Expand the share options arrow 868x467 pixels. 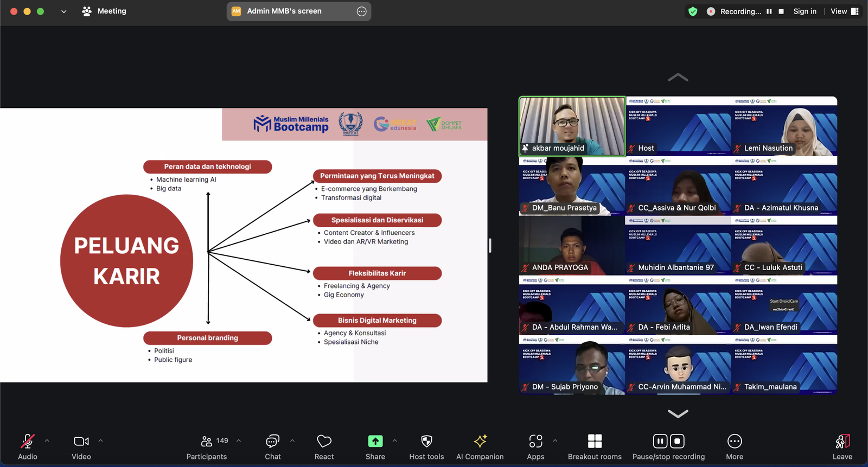point(394,441)
